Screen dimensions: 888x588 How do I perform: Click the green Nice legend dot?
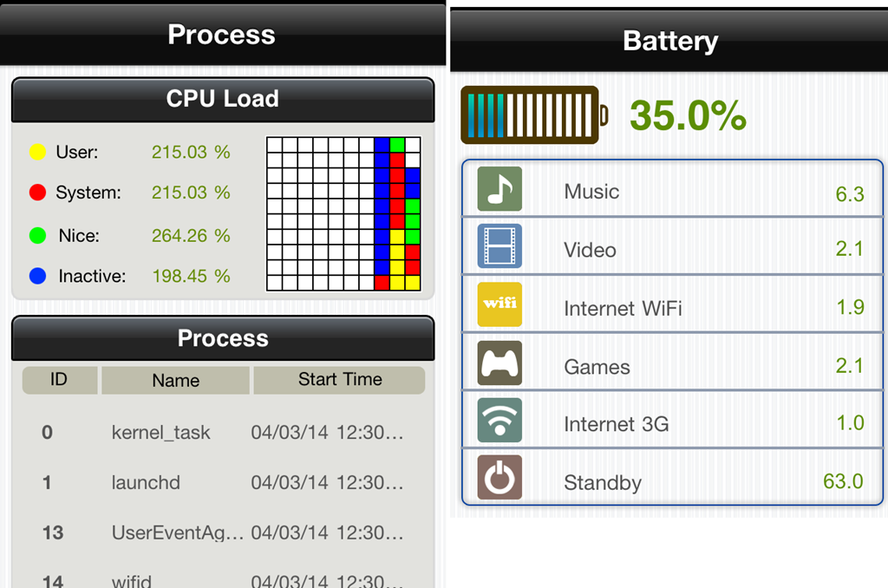(x=37, y=235)
